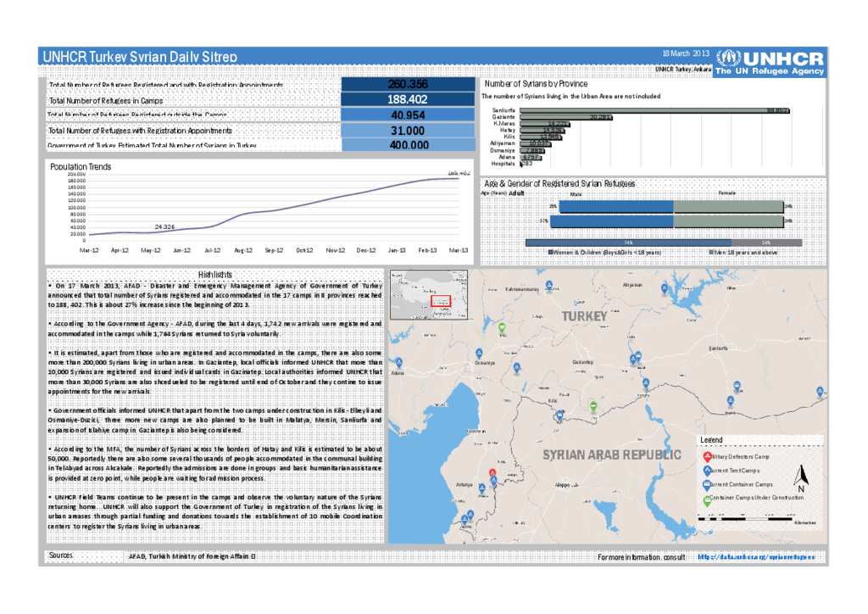Select the green marker southeast of Gaziantep
This screenshot has width=868, height=614.
tap(593, 407)
